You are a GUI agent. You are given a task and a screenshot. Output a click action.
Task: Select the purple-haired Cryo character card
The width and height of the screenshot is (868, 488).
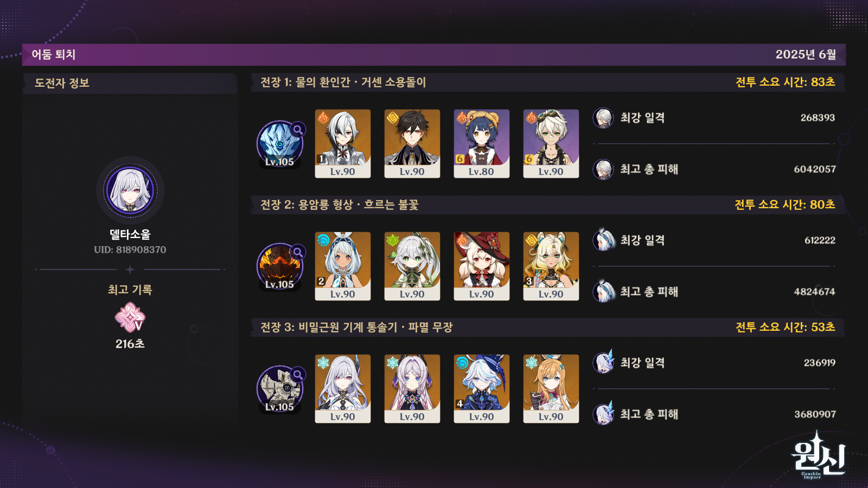coord(412,389)
